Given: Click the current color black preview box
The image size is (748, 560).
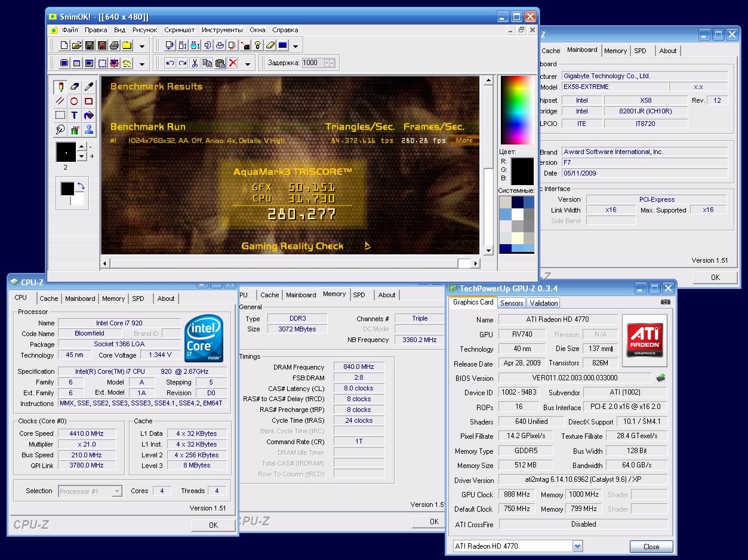Looking at the screenshot, I should [522, 171].
